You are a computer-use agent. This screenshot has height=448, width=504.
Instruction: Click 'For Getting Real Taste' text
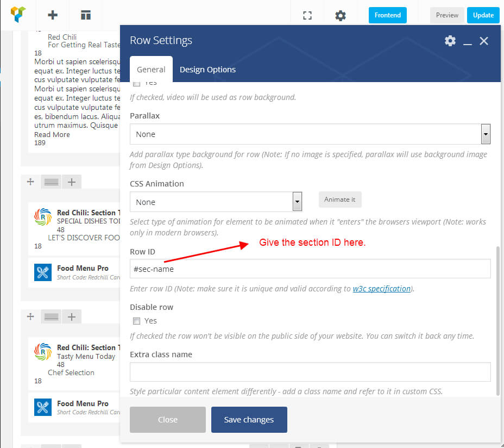click(x=84, y=45)
